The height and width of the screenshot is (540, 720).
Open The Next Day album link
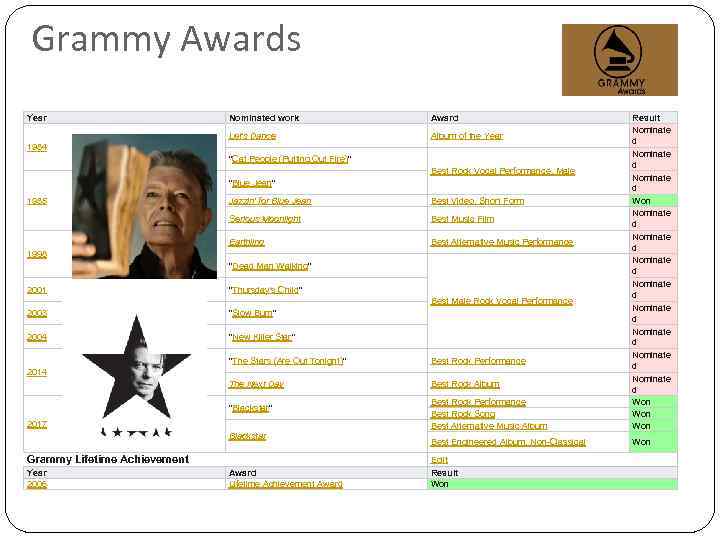click(256, 384)
